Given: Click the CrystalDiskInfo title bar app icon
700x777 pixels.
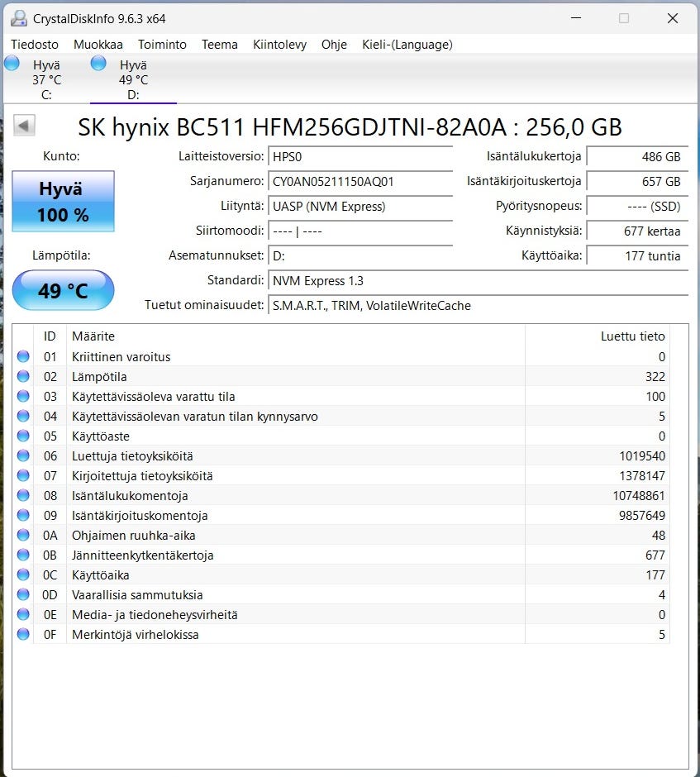Looking at the screenshot, I should pos(19,18).
